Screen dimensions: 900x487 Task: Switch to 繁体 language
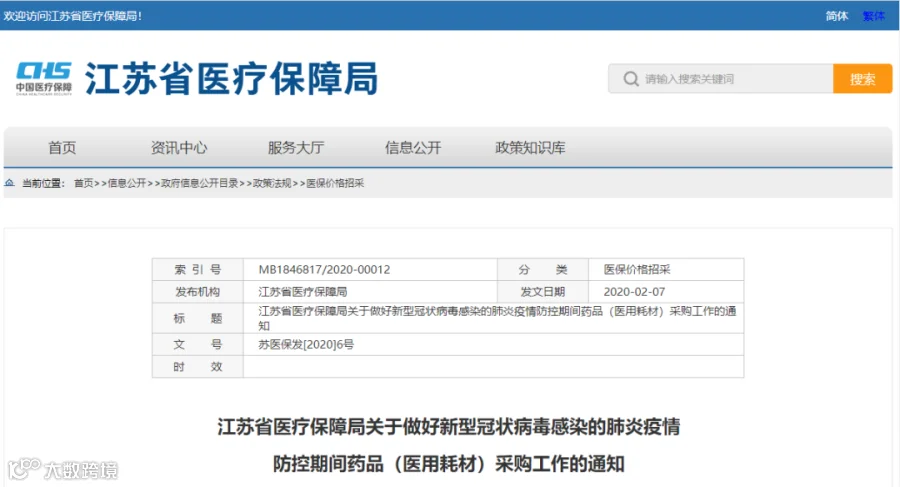coord(873,16)
